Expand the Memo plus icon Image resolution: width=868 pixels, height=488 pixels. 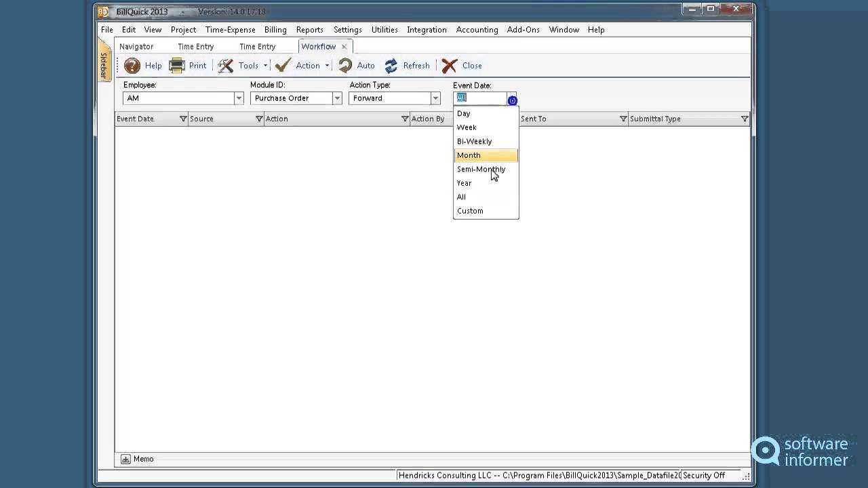coord(125,459)
